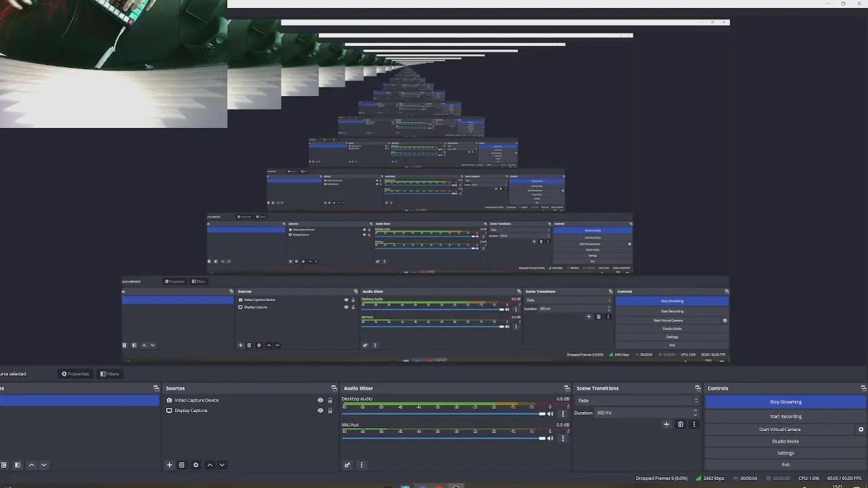
Task: Delete the selected source with trash icon
Action: (182, 465)
